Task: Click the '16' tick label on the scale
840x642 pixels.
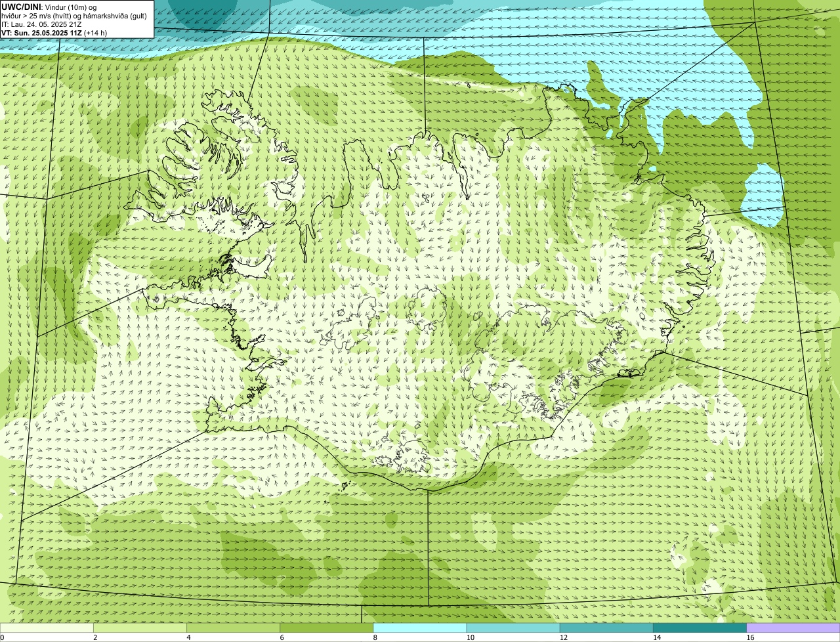Action: [x=750, y=637]
